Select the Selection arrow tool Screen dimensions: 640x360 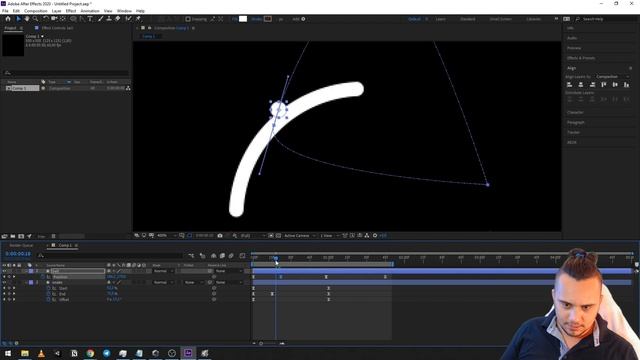pos(18,19)
